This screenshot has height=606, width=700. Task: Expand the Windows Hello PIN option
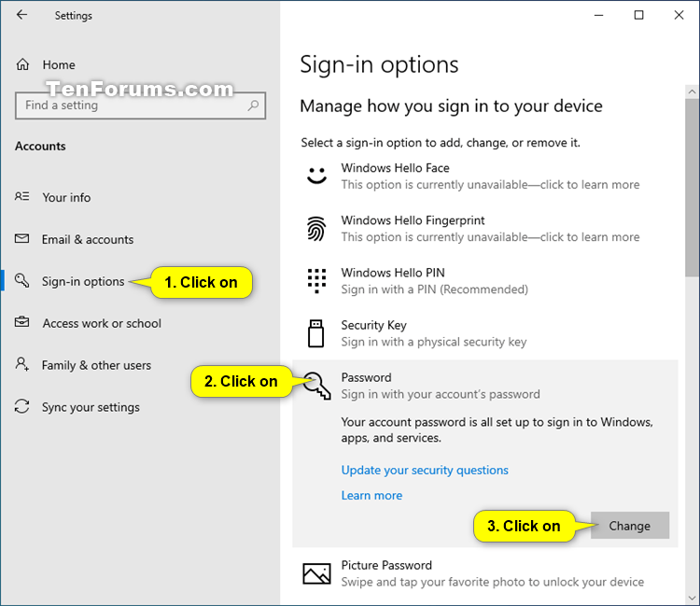click(x=484, y=281)
